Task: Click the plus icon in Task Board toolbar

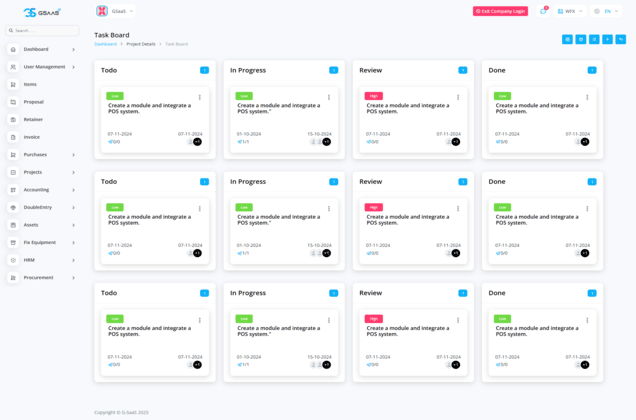Action: (607, 39)
